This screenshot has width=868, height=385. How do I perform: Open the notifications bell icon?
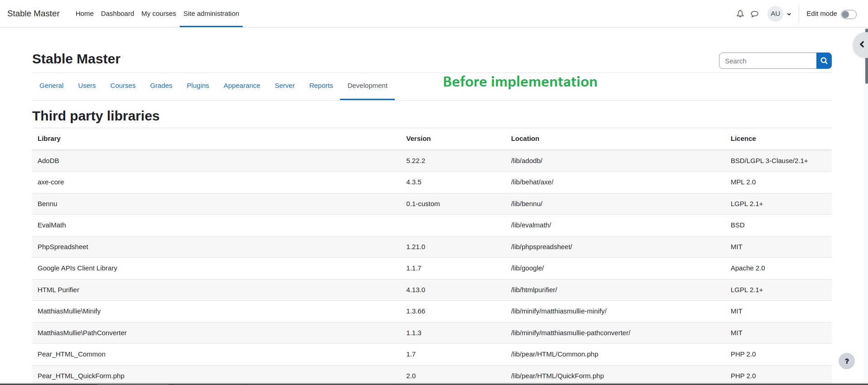point(740,14)
